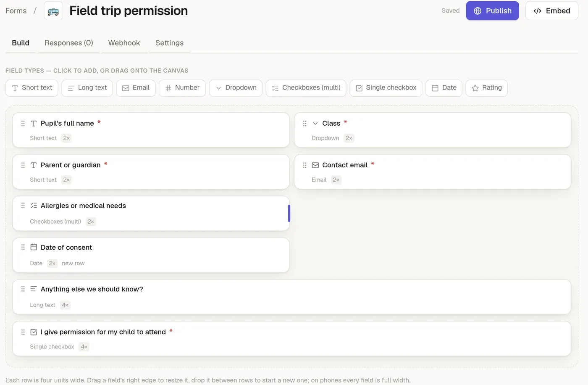This screenshot has height=385, width=588.
Task: Click the Field trip permission title
Action: pyautogui.click(x=129, y=11)
